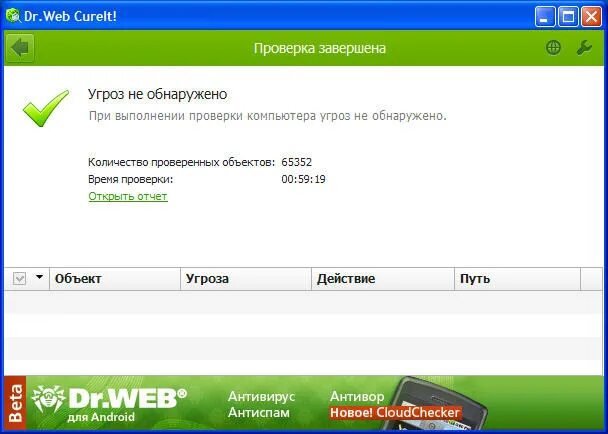Click the Dr.Web CureIt! title bar icon
The width and height of the screenshot is (608, 434).
pyautogui.click(x=13, y=16)
